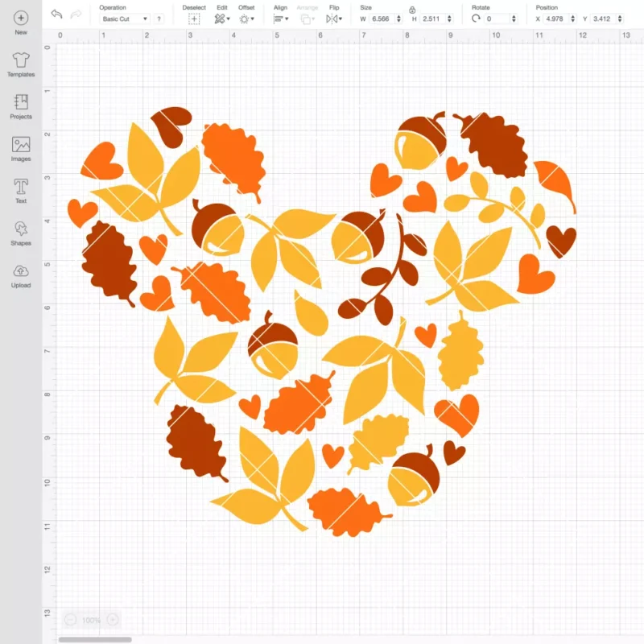Adjust the width stepper arrows
Image resolution: width=644 pixels, height=644 pixels.
point(398,19)
